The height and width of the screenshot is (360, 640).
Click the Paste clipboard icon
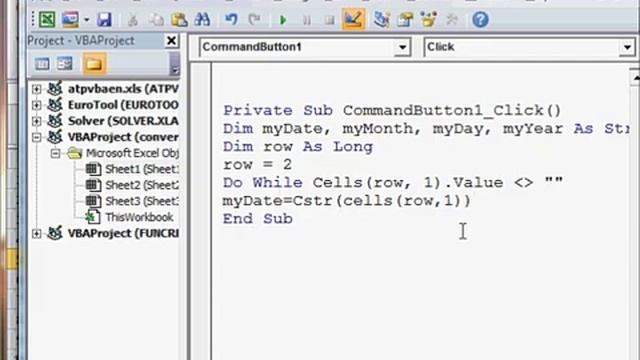click(x=179, y=20)
